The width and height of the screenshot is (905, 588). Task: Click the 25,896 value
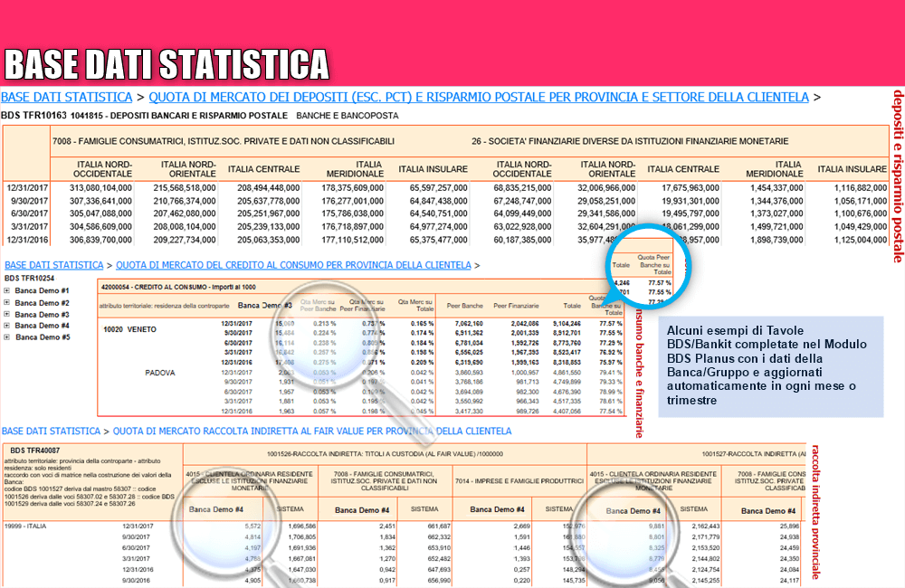[789, 526]
